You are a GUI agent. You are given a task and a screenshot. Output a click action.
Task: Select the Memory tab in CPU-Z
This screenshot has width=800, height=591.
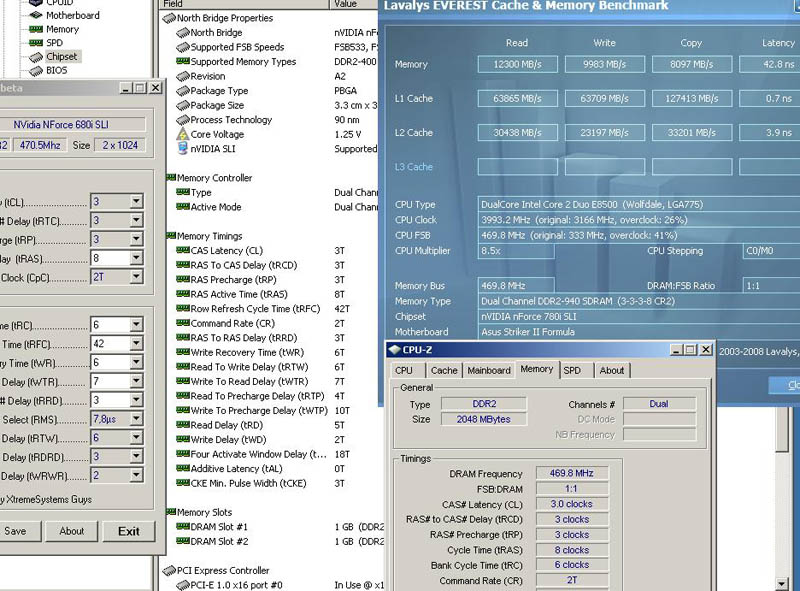(x=537, y=369)
